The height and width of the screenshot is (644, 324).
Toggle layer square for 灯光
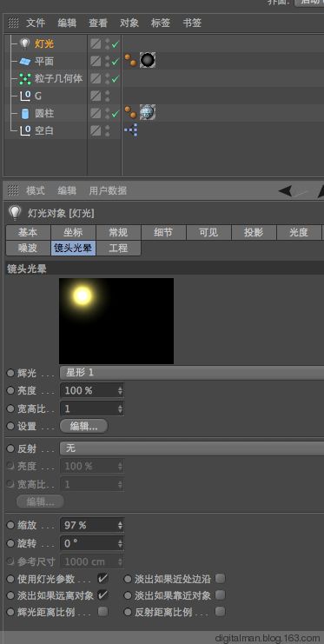(96, 44)
